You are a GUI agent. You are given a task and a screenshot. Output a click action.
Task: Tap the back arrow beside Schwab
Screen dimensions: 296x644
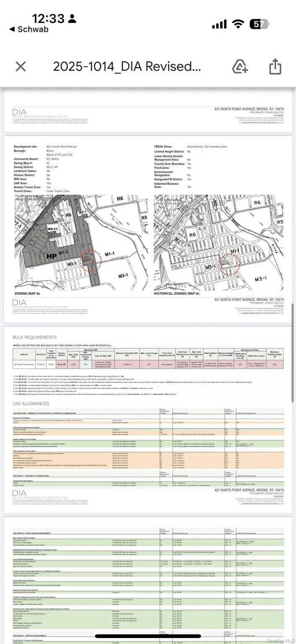12,29
